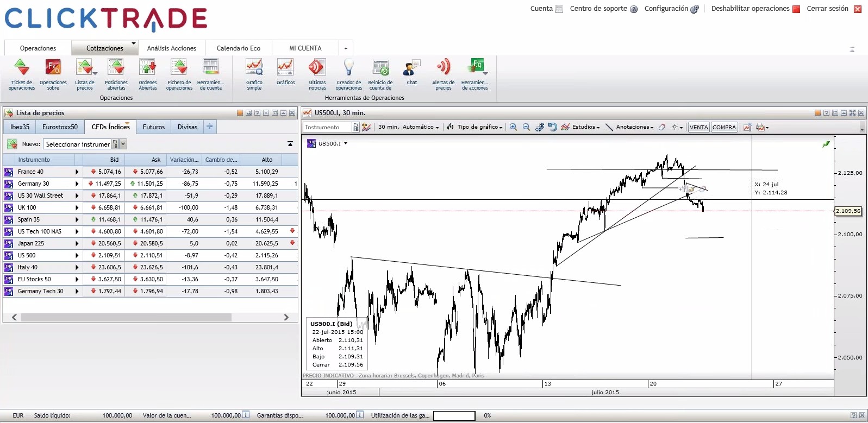Screen dimensions: 868x423
Task: Open the Chat tool
Action: [412, 72]
